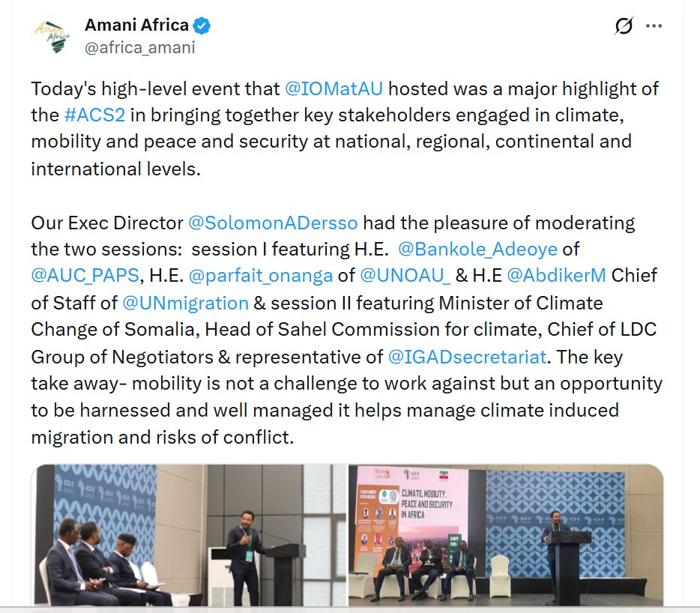Click the Grok slashed-circle icon
This screenshot has width=700, height=613.
coord(623,26)
